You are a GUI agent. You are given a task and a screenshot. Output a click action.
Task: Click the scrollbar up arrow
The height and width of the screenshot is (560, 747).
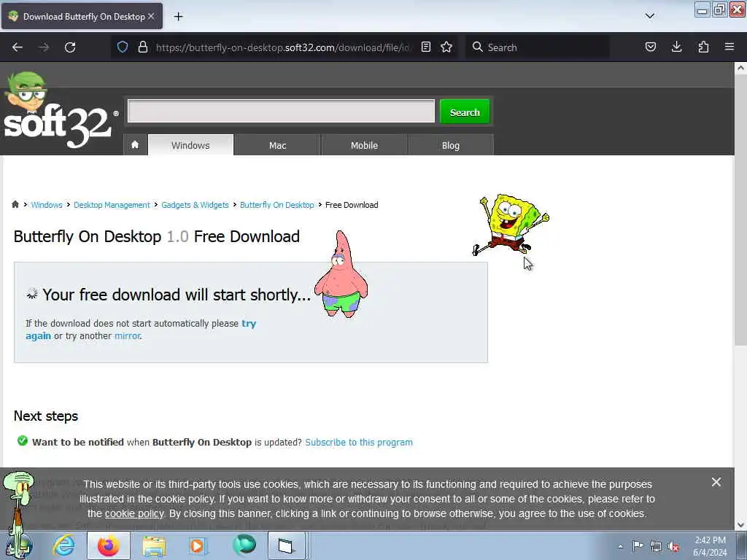740,68
